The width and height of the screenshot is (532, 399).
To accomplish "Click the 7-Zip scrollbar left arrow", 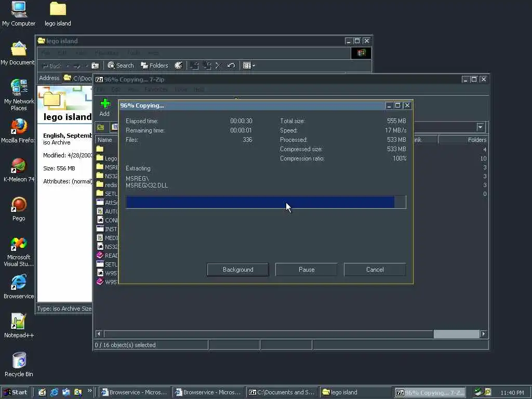I will pos(99,334).
